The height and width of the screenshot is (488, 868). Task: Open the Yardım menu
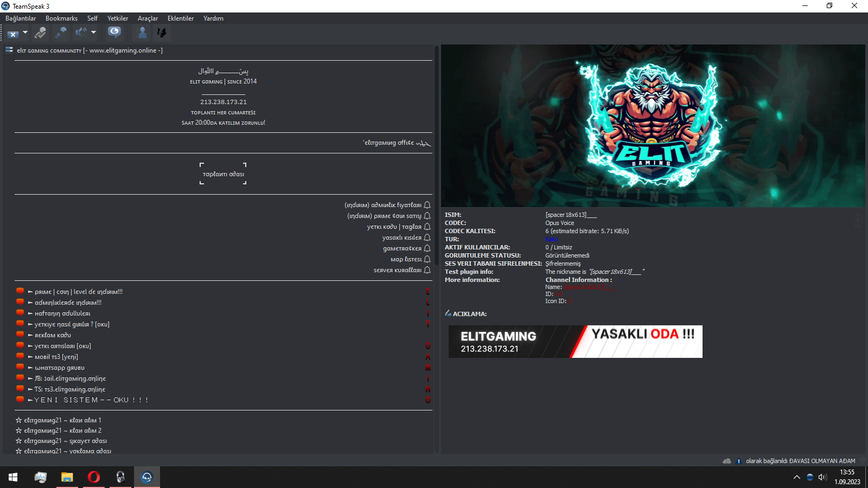213,18
